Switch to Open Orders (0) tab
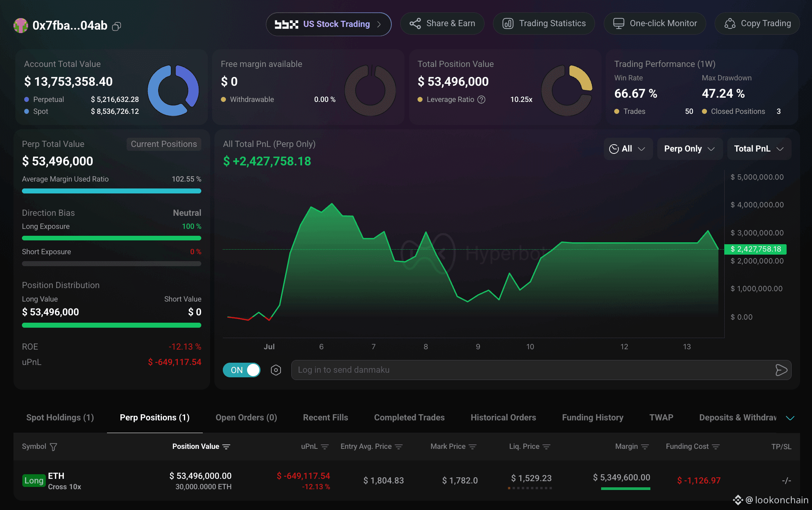This screenshot has height=510, width=812. point(246,418)
